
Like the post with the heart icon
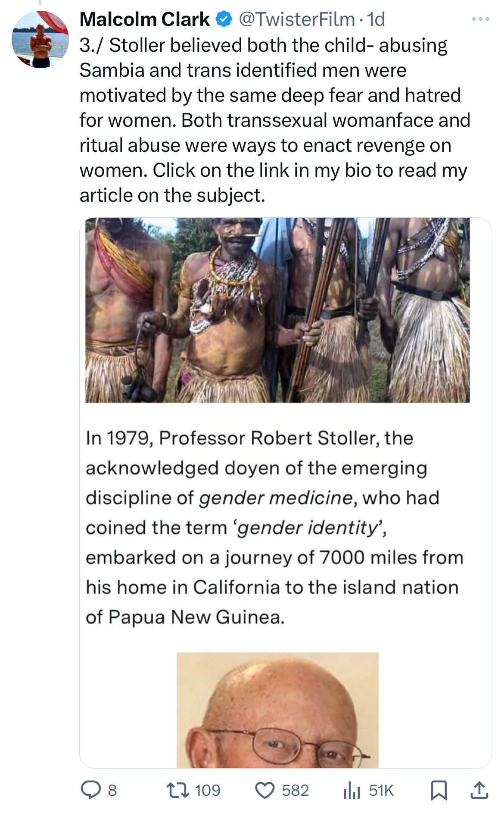click(265, 790)
